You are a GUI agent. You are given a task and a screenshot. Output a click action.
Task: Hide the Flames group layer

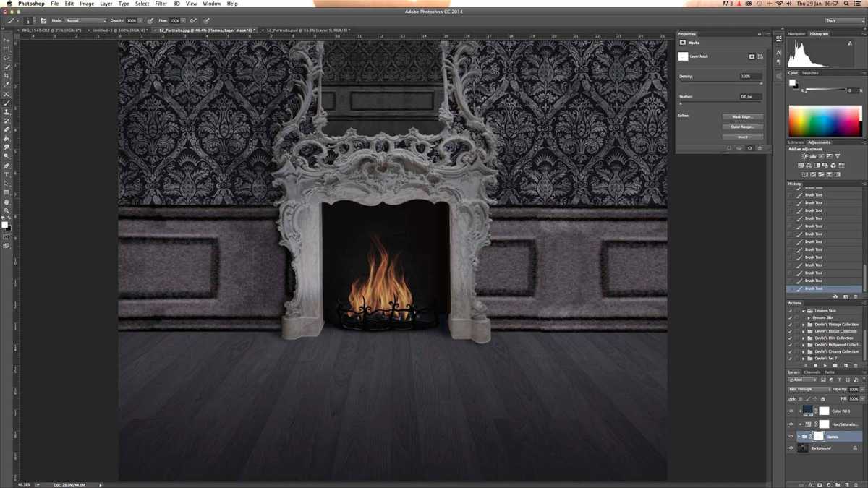(791, 437)
